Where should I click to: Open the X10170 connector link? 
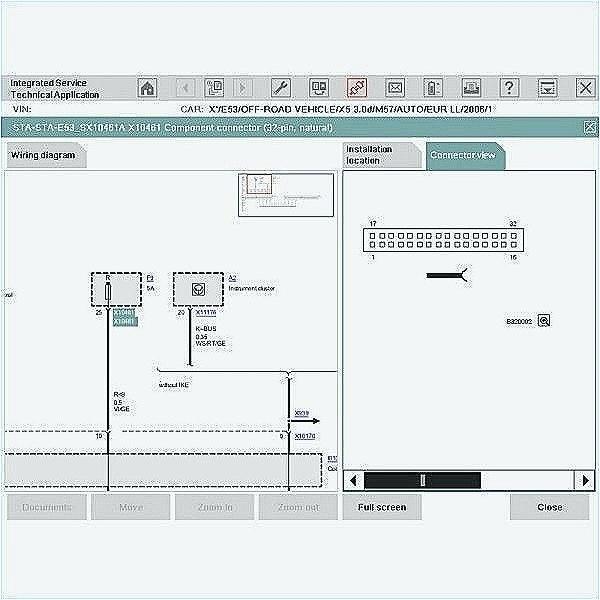pyautogui.click(x=305, y=436)
